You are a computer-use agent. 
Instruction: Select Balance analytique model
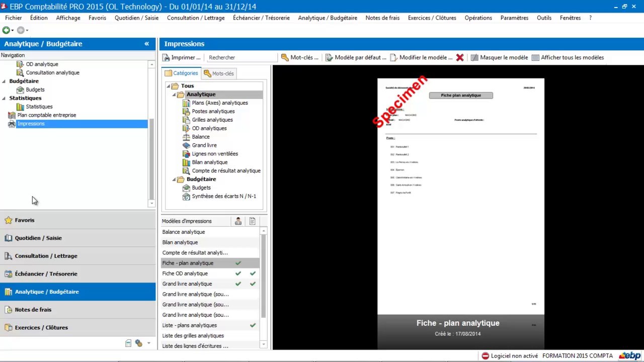pos(210,232)
